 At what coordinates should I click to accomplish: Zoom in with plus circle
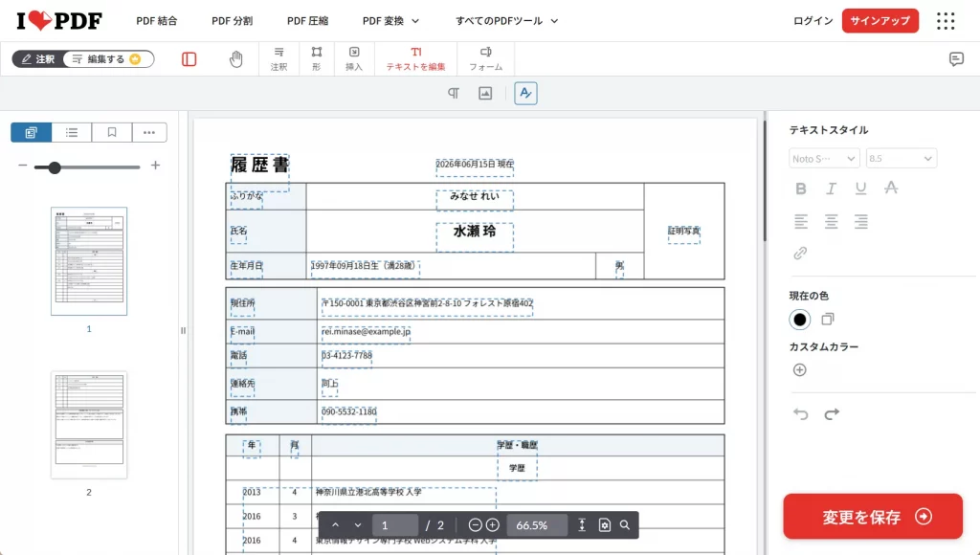[493, 525]
